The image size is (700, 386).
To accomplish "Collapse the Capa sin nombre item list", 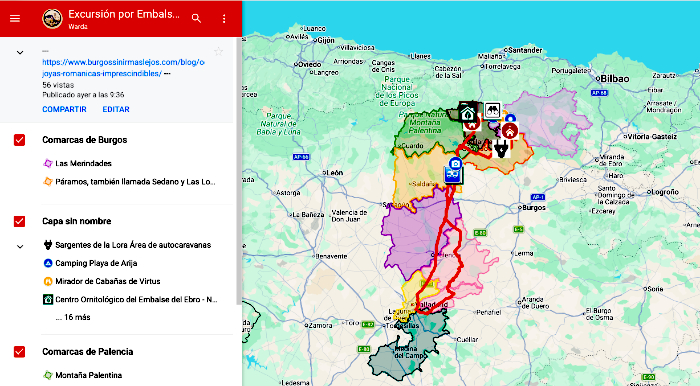I will point(20,246).
